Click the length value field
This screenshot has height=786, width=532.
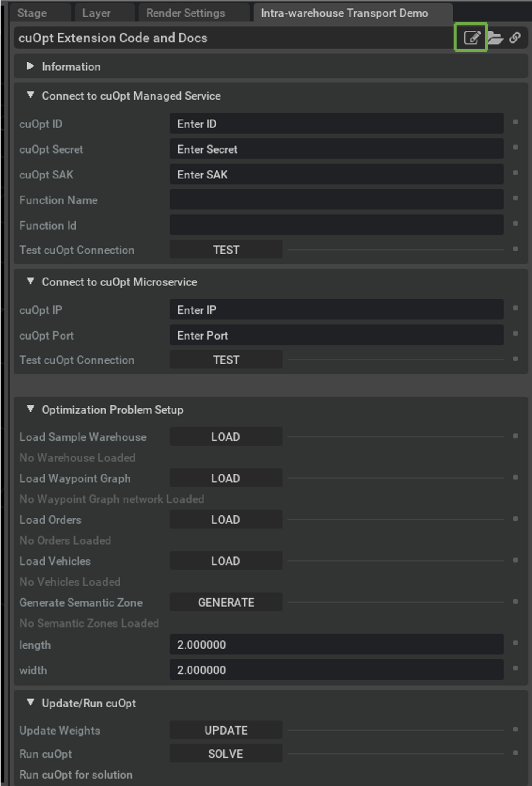point(336,645)
